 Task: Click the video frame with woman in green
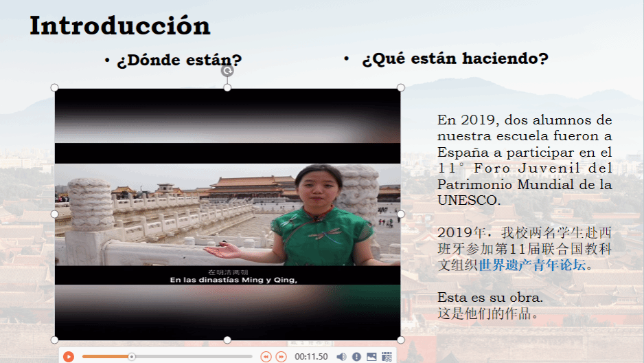[227, 214]
